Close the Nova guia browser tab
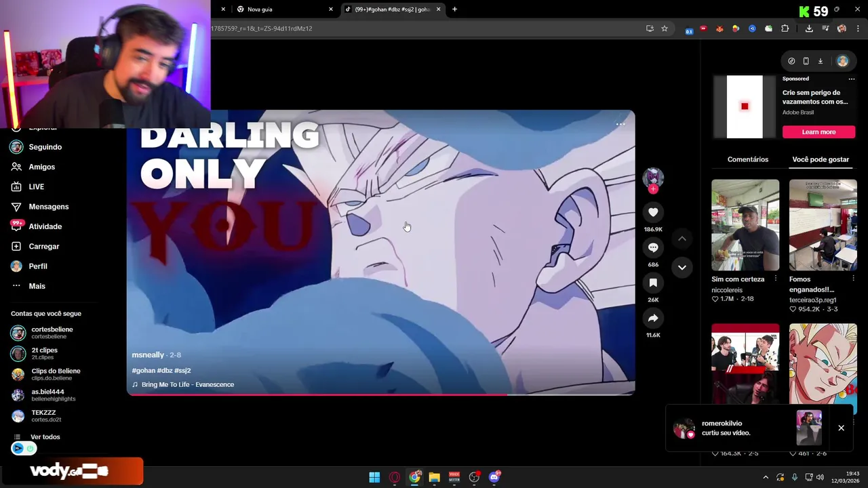The height and width of the screenshot is (488, 868). [331, 9]
